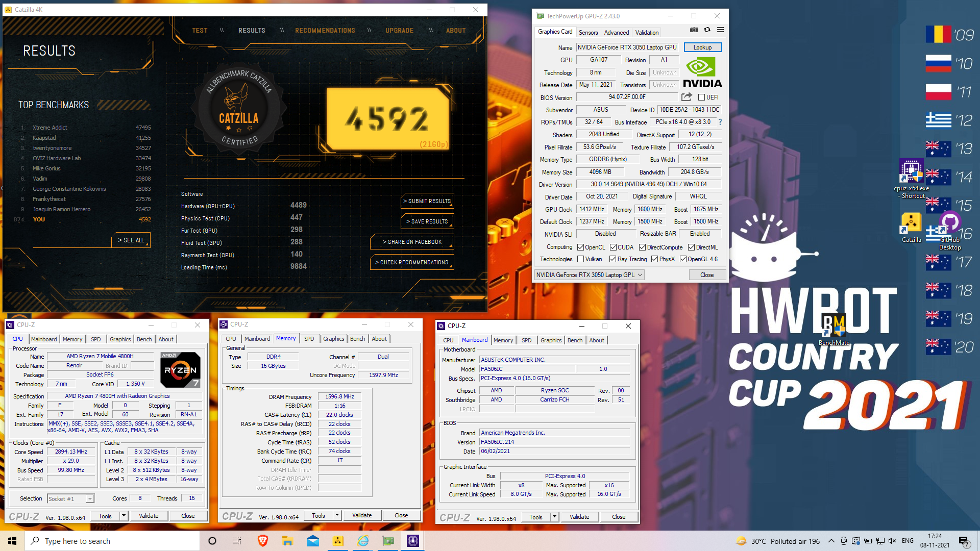Toggle the CUDA checkbox
This screenshot has height=551, width=980.
[613, 247]
